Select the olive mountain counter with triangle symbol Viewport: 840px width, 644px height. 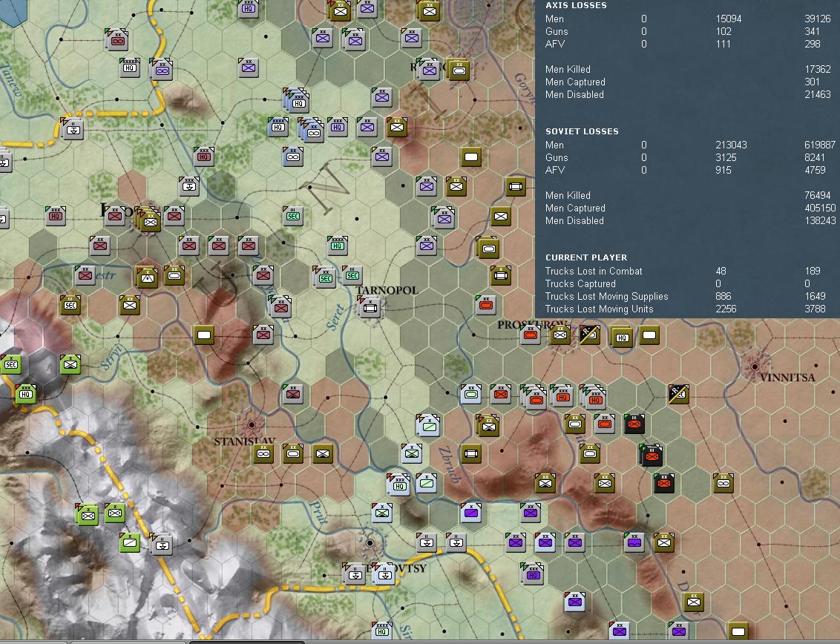point(146,277)
